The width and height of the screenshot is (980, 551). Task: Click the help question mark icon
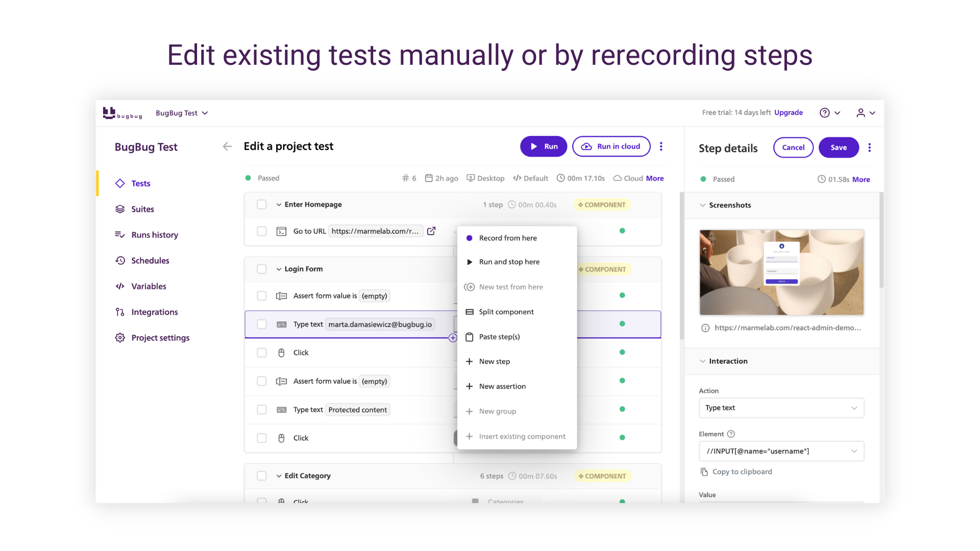pyautogui.click(x=824, y=113)
